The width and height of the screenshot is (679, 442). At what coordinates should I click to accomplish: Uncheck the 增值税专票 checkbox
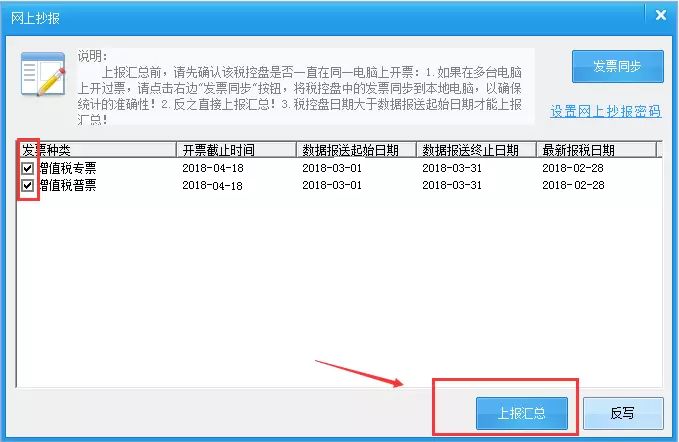coord(28,168)
